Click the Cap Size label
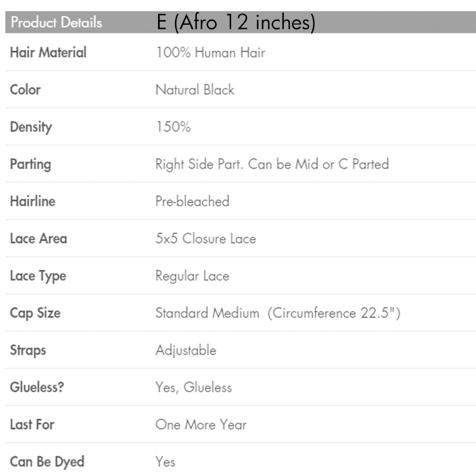Screen dimensions: 476x476 pyautogui.click(x=36, y=313)
